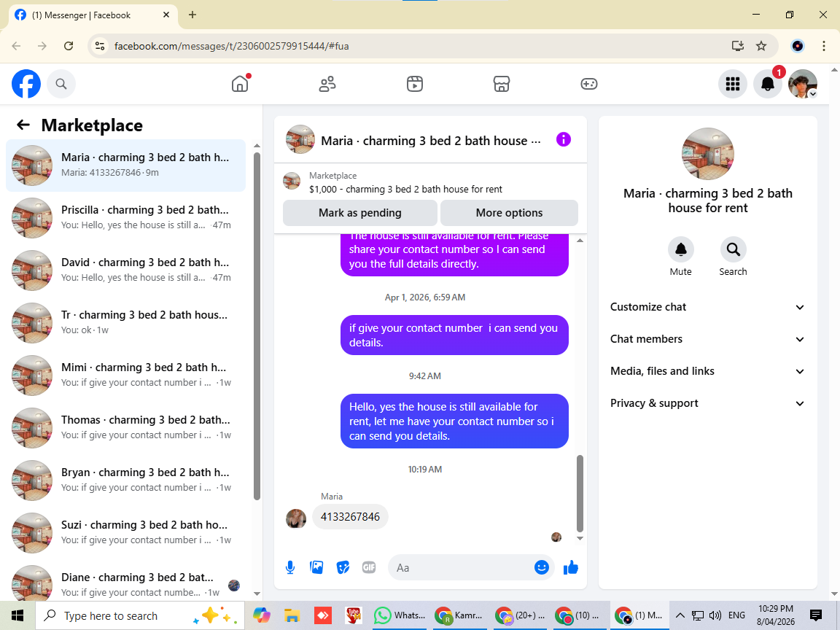Screen dimensions: 840x630
Task: View site information icon in address bar
Action: coord(100,46)
